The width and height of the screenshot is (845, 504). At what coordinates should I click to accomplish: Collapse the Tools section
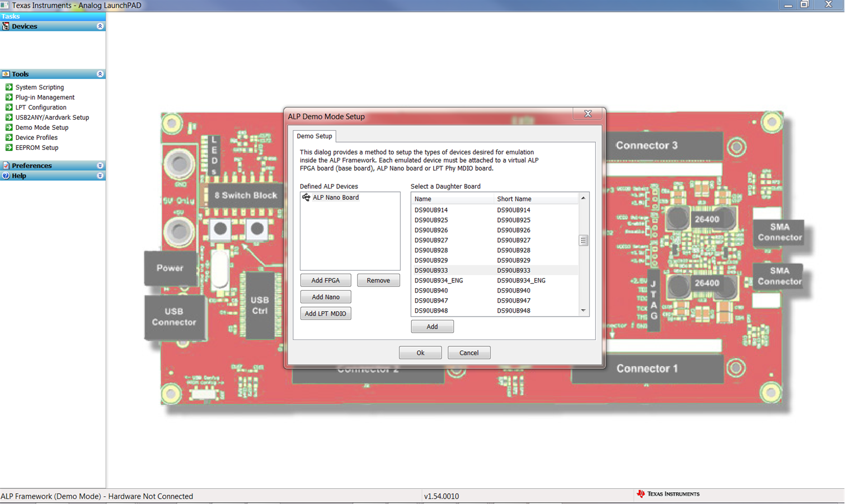point(100,74)
